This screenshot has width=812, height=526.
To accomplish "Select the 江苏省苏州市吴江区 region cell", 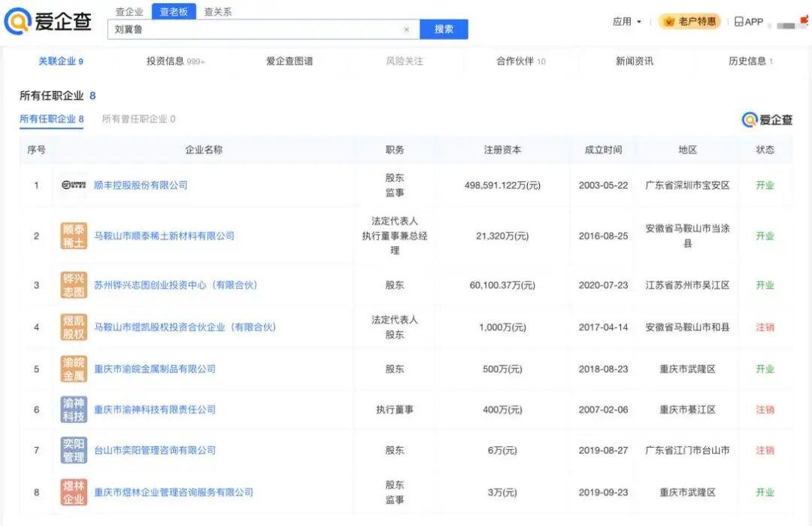I will click(x=688, y=285).
